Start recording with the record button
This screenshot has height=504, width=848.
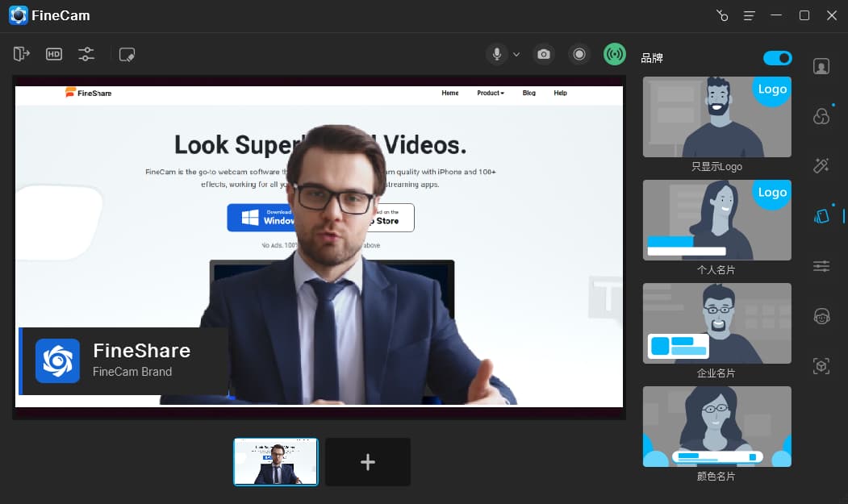click(579, 54)
